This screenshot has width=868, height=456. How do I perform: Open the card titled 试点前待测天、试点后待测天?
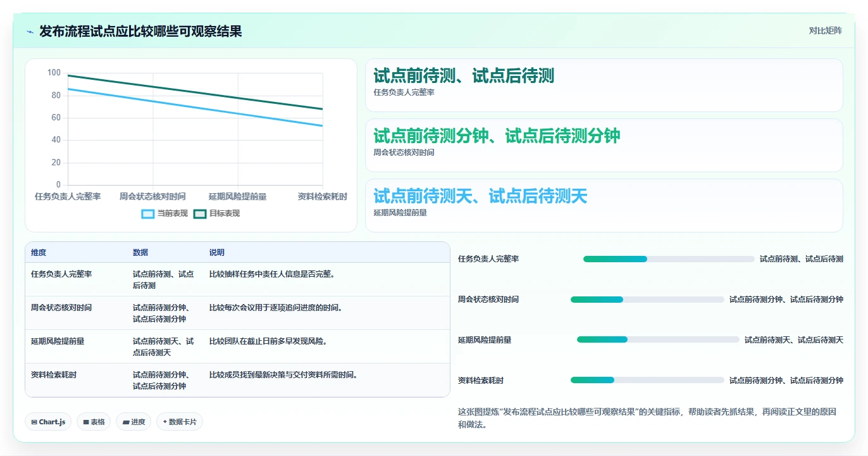pyautogui.click(x=604, y=205)
